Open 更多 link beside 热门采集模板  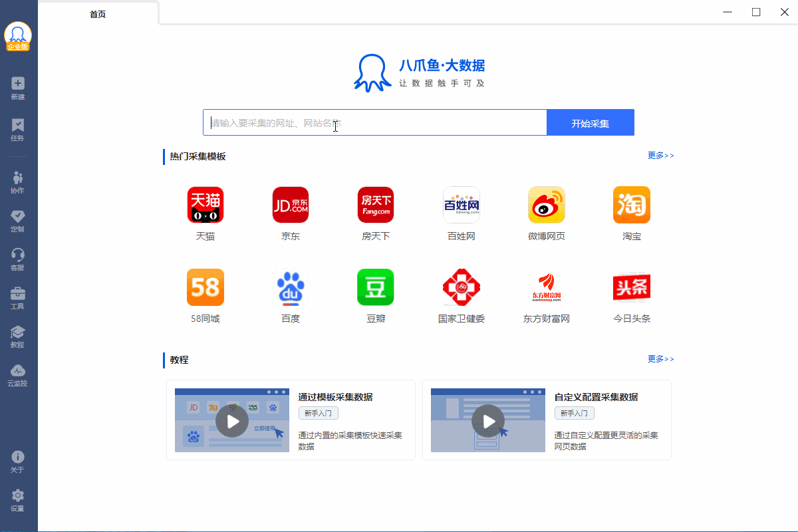click(x=661, y=156)
